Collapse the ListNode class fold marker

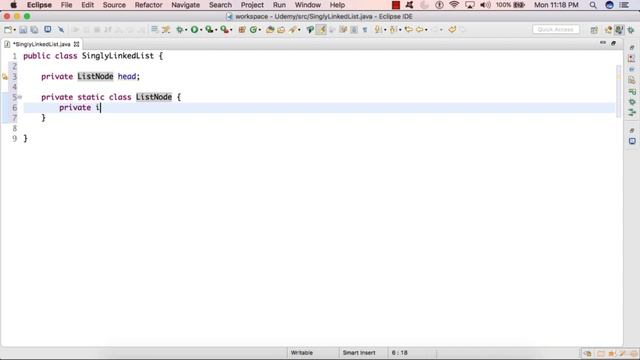[x=20, y=97]
